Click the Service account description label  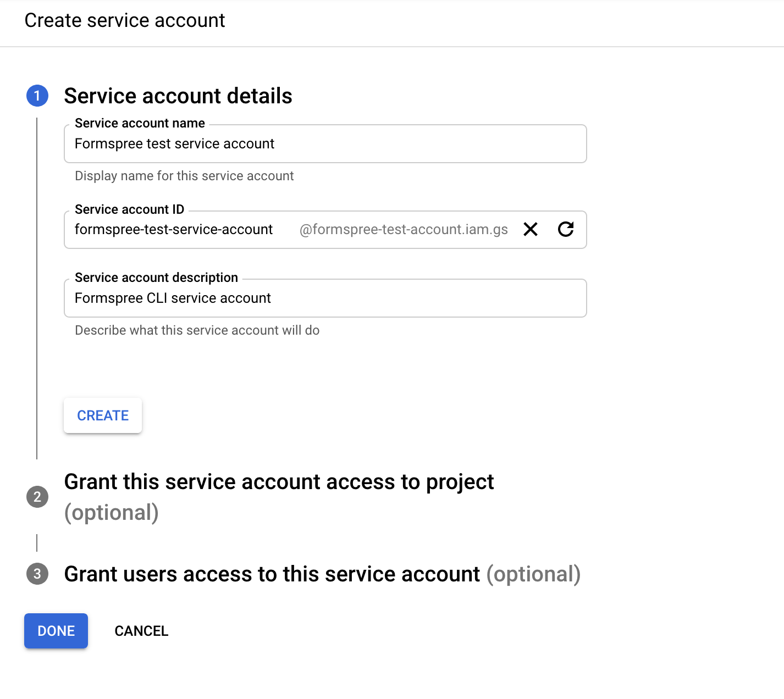click(x=156, y=278)
